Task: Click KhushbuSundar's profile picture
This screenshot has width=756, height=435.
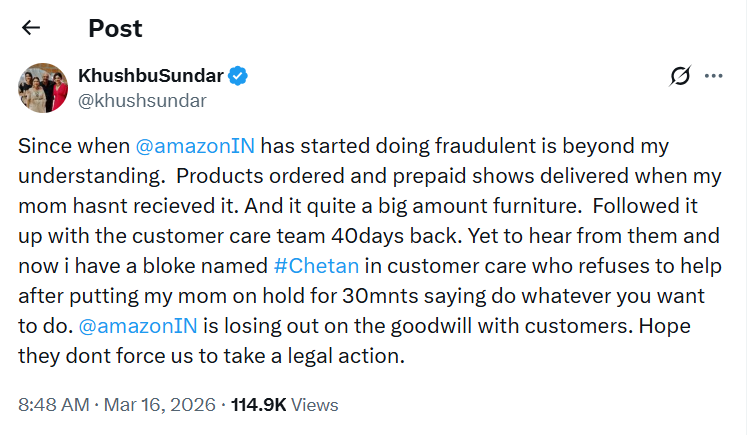Action: 43,87
